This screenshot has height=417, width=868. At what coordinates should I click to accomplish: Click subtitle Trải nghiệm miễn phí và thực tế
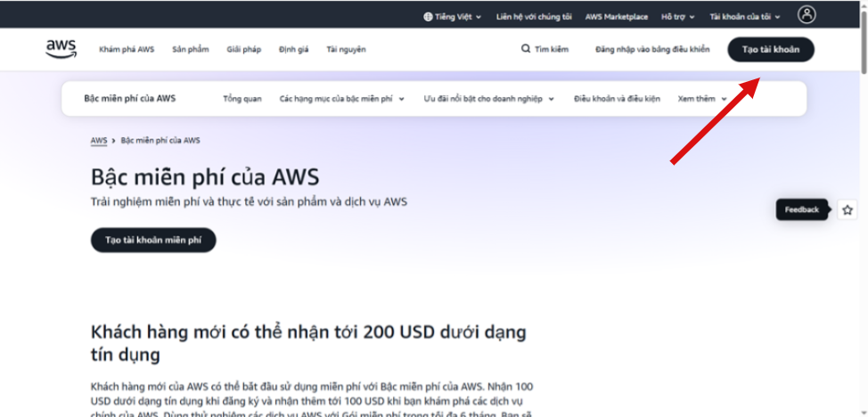tap(249, 202)
